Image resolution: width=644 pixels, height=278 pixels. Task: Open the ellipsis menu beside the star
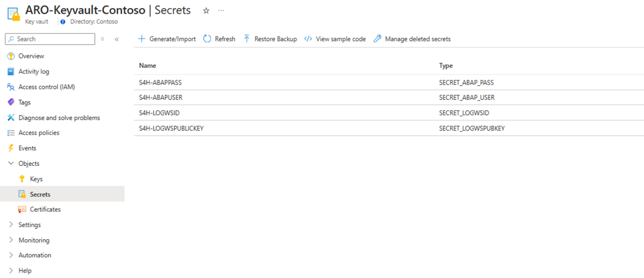click(x=221, y=11)
